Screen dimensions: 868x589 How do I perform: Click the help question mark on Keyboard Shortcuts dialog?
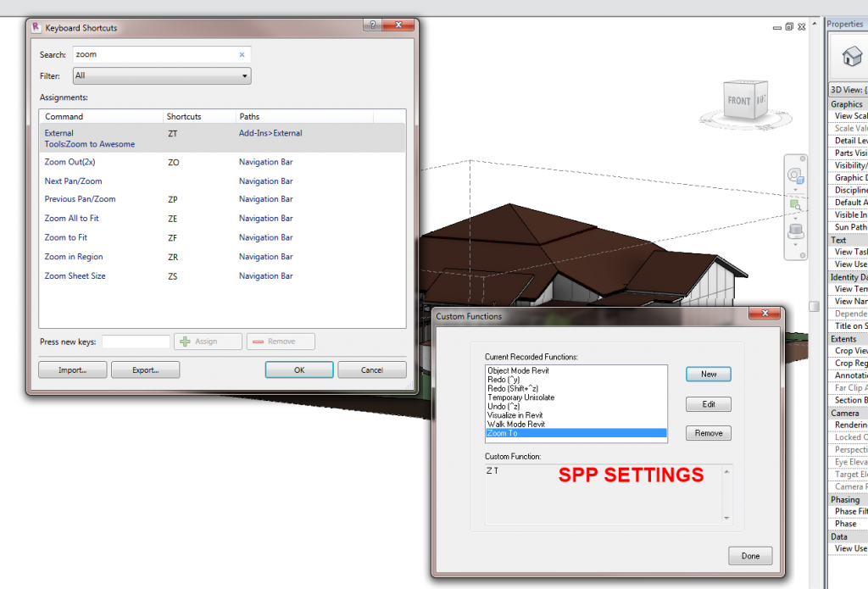pyautogui.click(x=371, y=25)
